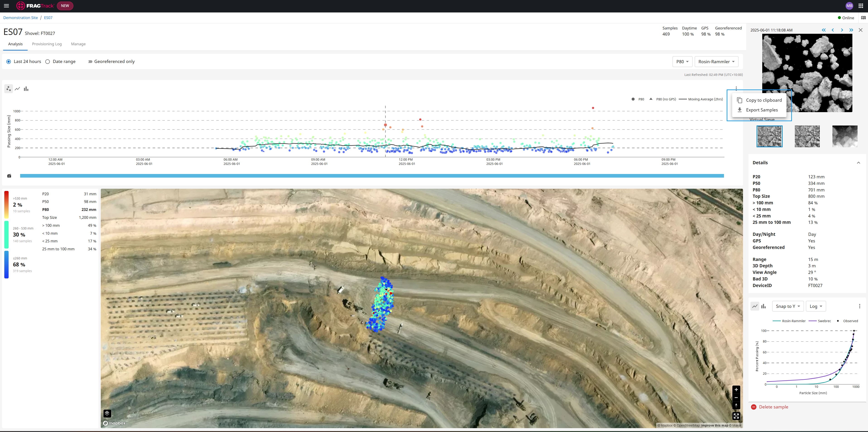Click the FRAGTrack logo
The height and width of the screenshot is (432, 868).
click(35, 6)
